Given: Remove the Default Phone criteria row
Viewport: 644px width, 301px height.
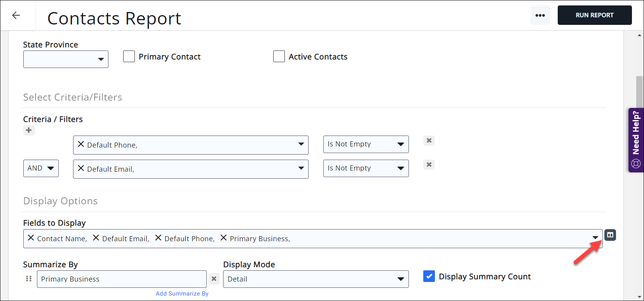Looking at the screenshot, I should pyautogui.click(x=429, y=141).
